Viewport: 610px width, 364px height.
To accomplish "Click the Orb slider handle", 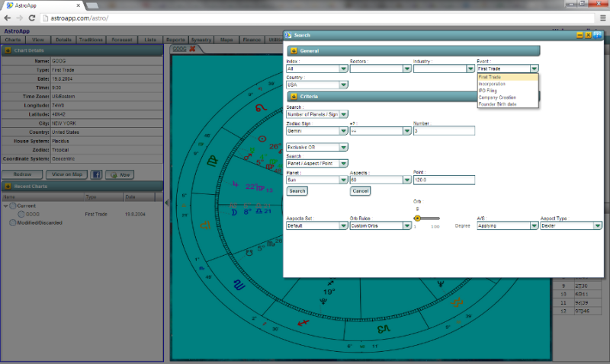I will coord(417,218).
